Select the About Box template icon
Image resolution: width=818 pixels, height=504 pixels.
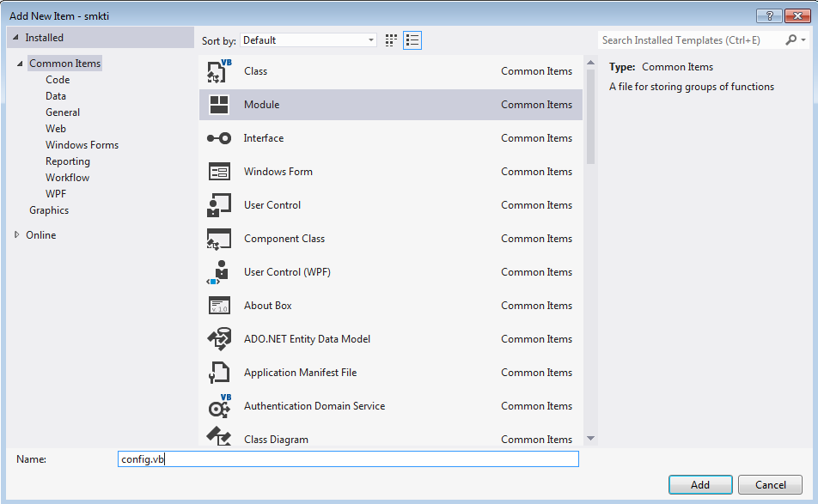click(x=219, y=306)
